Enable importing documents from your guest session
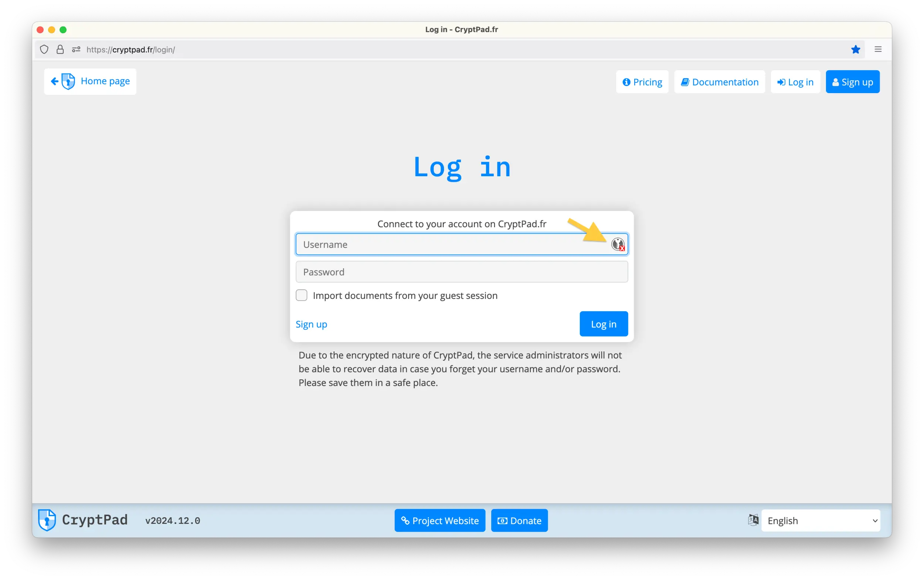Screen dimensions: 924x580 pos(302,295)
